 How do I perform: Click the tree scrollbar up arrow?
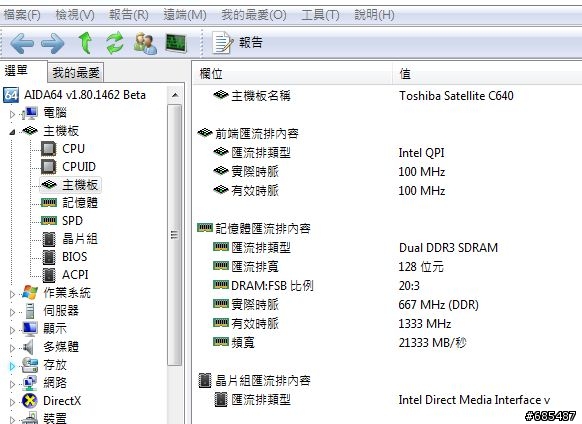(x=175, y=95)
